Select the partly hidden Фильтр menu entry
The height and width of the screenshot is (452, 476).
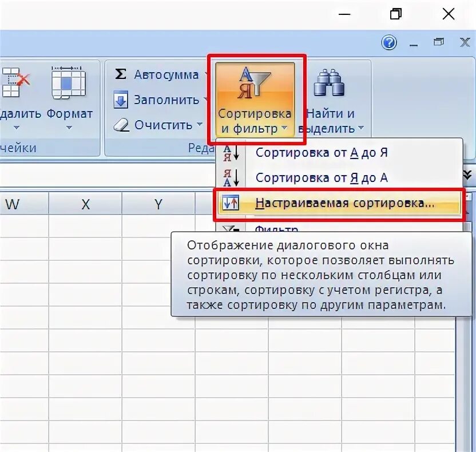(x=339, y=228)
